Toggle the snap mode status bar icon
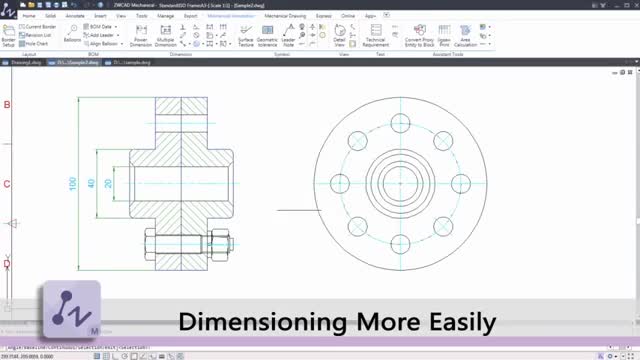This screenshot has width=640, height=360. (x=97, y=356)
